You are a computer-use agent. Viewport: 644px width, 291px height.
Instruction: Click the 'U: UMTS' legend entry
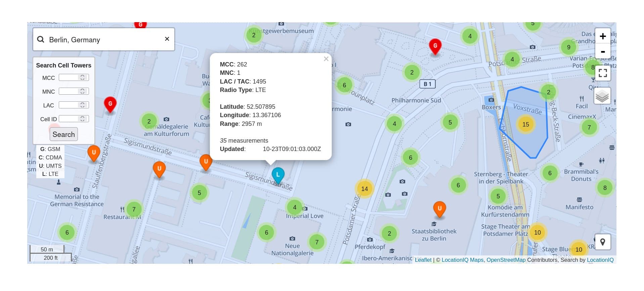50,166
